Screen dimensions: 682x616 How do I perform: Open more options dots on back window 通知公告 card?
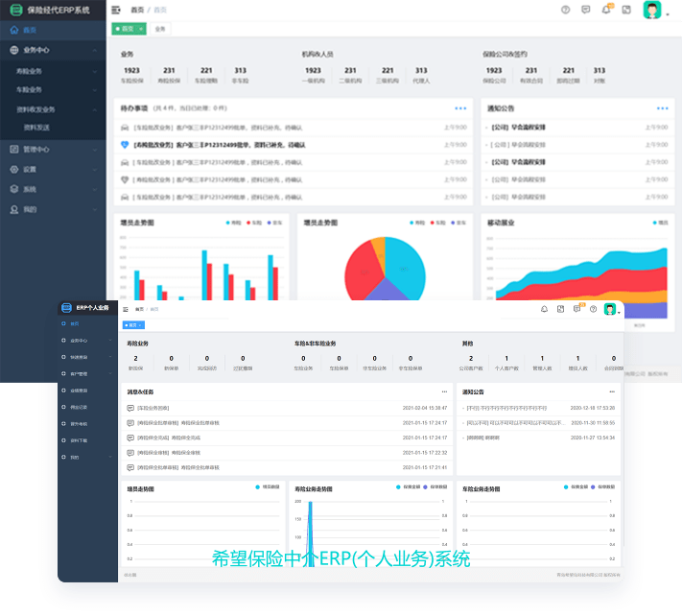(663, 107)
